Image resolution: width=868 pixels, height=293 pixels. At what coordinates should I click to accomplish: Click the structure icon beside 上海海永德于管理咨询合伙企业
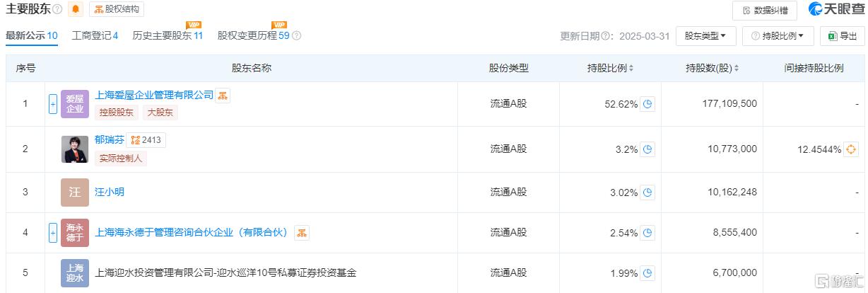(x=302, y=233)
